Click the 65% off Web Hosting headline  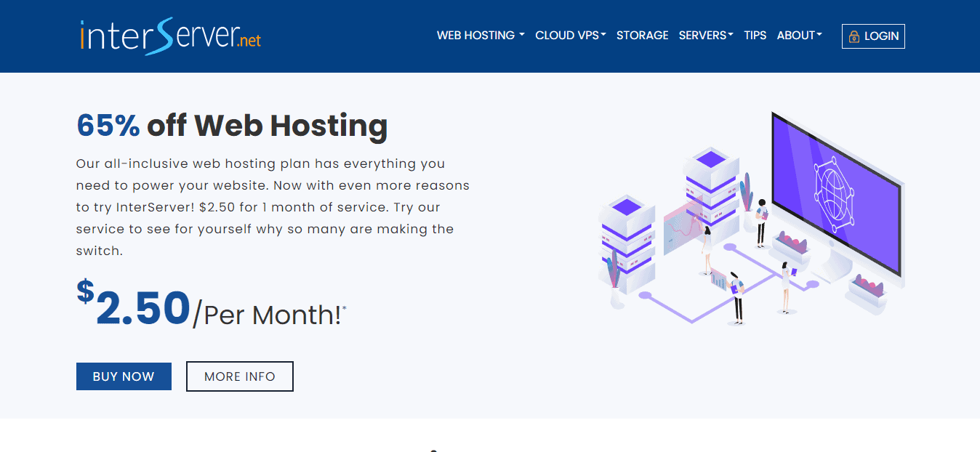point(231,125)
